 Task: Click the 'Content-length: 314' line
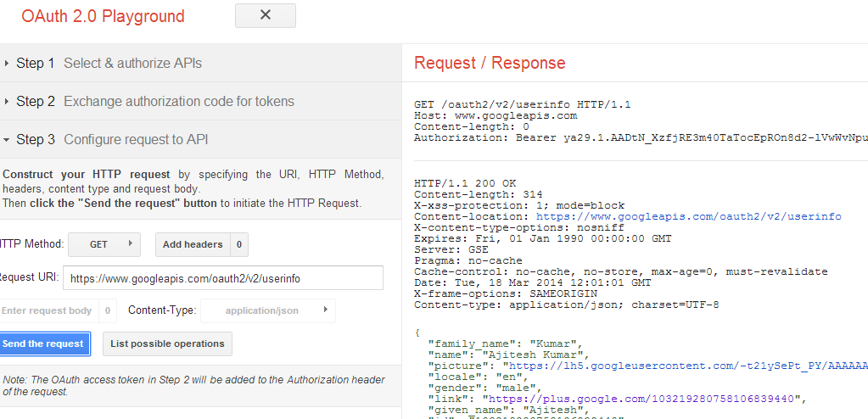(479, 194)
